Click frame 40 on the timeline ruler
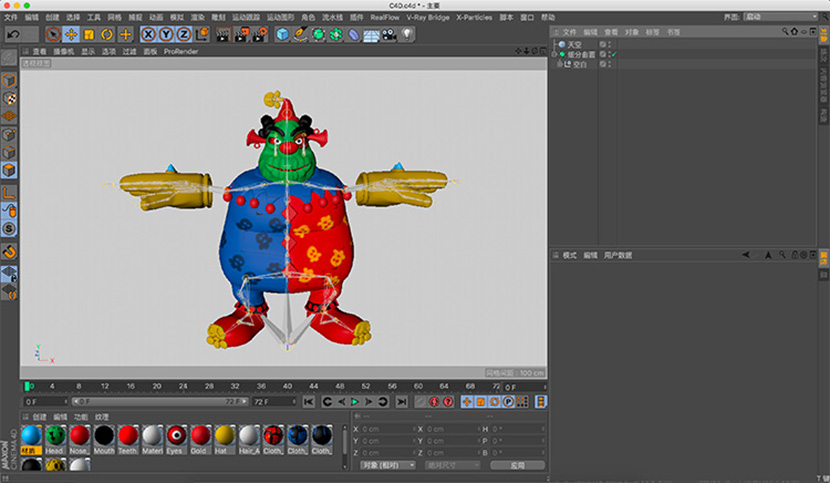The height and width of the screenshot is (483, 830). [x=287, y=386]
